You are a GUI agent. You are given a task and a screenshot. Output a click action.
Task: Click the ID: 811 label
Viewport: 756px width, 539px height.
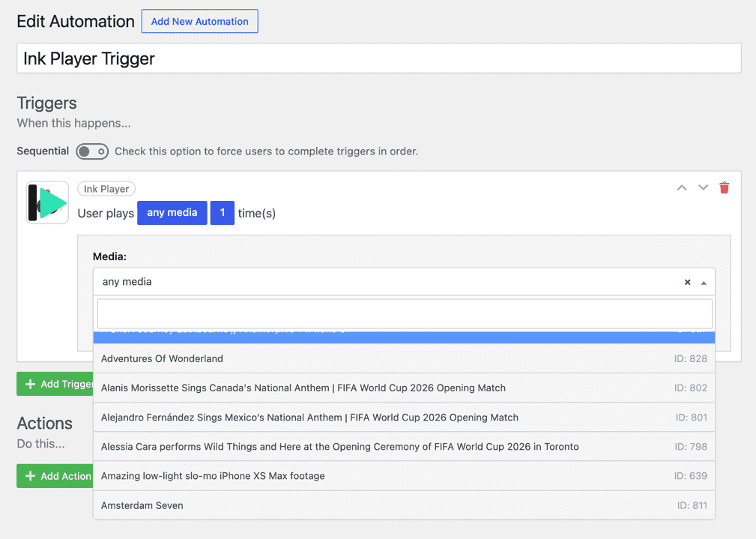pos(692,506)
